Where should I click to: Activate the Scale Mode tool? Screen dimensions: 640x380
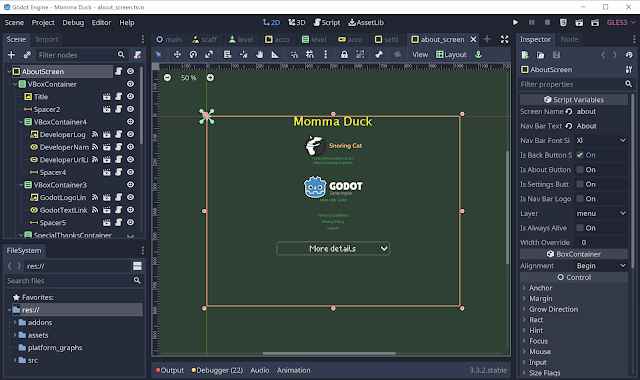[209, 54]
